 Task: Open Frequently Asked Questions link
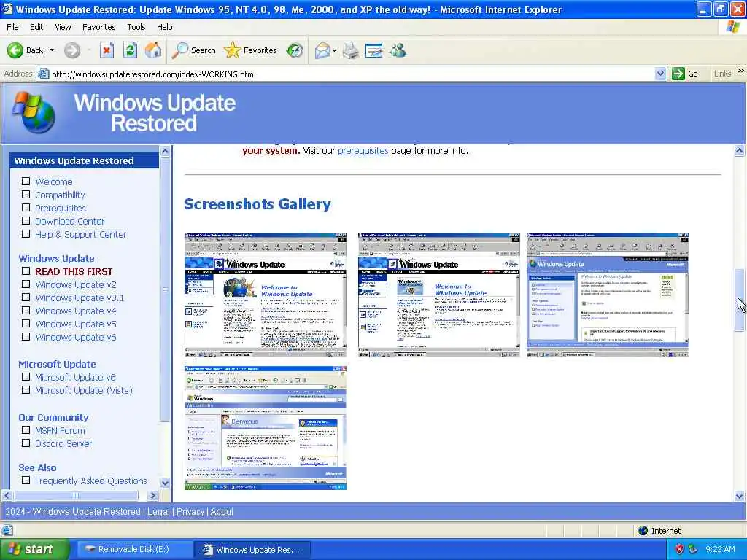(91, 481)
